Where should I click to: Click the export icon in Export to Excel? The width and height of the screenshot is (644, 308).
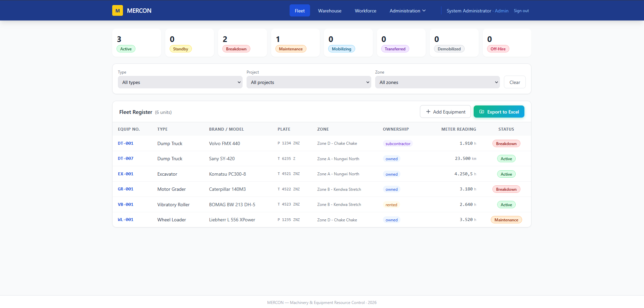[481, 112]
